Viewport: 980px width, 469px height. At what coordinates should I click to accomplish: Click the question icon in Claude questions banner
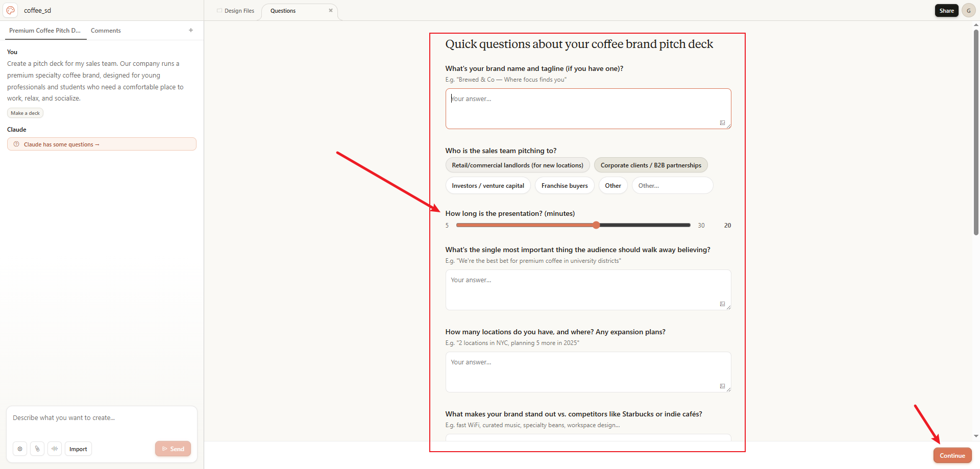(16, 144)
